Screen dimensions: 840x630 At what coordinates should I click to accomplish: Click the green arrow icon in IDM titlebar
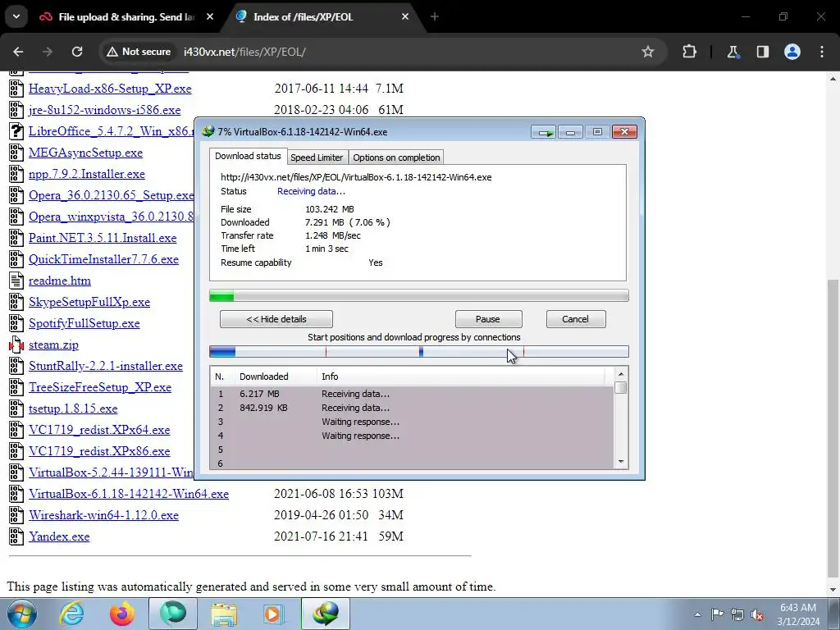point(544,132)
